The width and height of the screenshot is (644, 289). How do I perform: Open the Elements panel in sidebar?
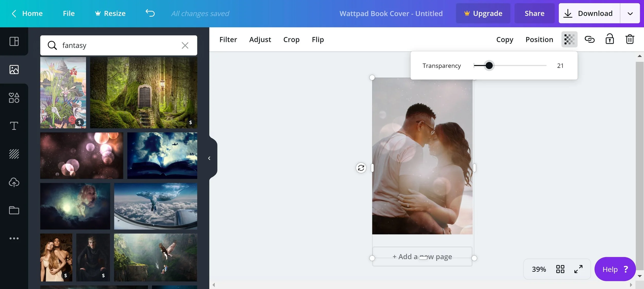[x=14, y=98]
